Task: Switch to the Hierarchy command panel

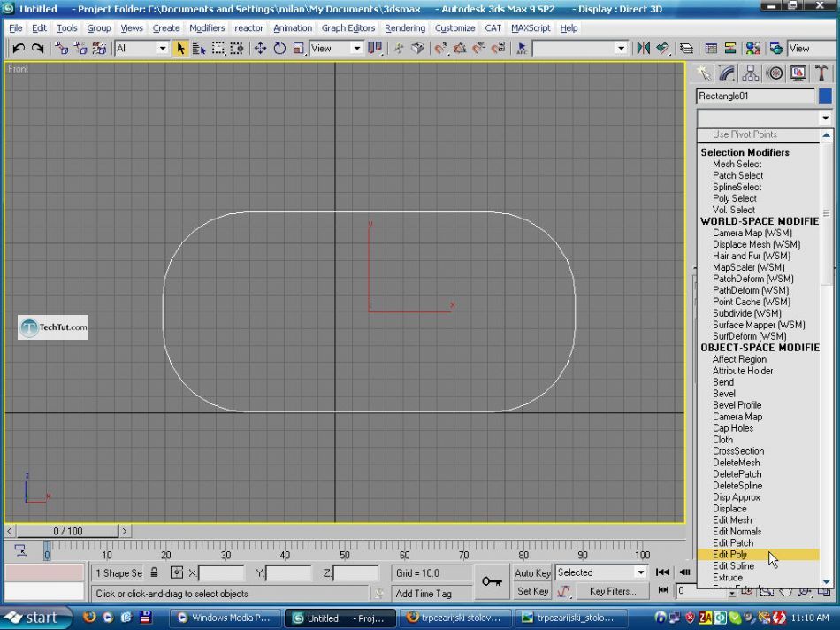Action: pyautogui.click(x=750, y=73)
